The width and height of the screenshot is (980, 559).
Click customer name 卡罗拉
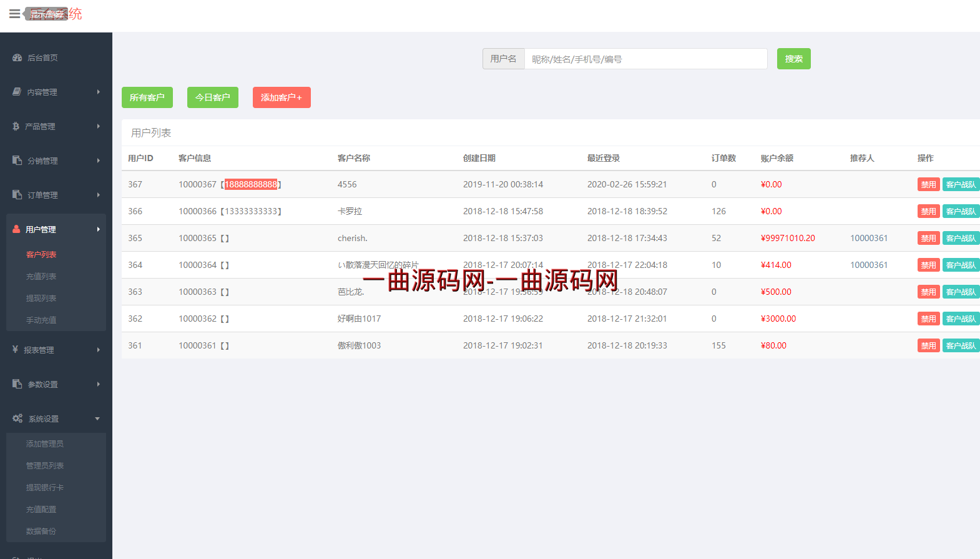pos(350,211)
